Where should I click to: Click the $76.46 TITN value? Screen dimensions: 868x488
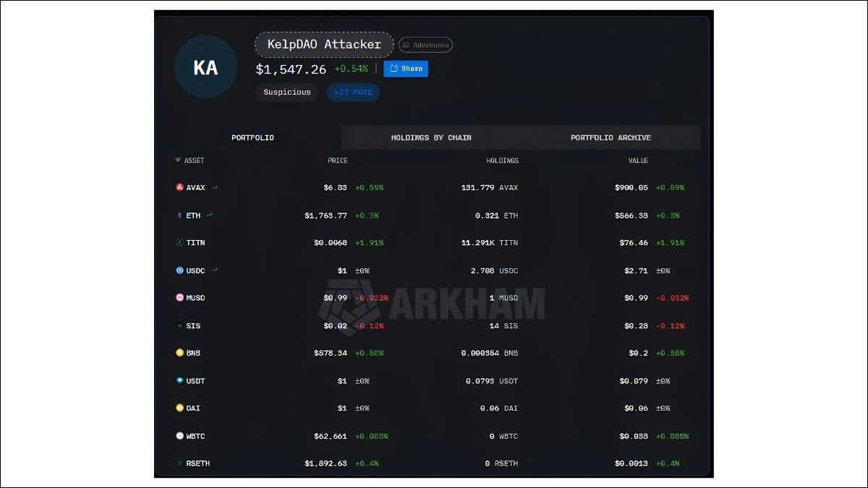pos(634,243)
